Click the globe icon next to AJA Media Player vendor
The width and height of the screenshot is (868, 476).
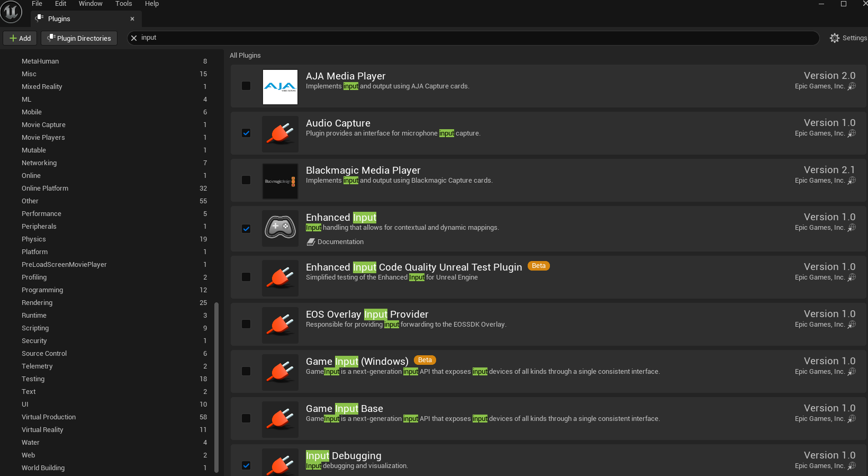point(852,86)
